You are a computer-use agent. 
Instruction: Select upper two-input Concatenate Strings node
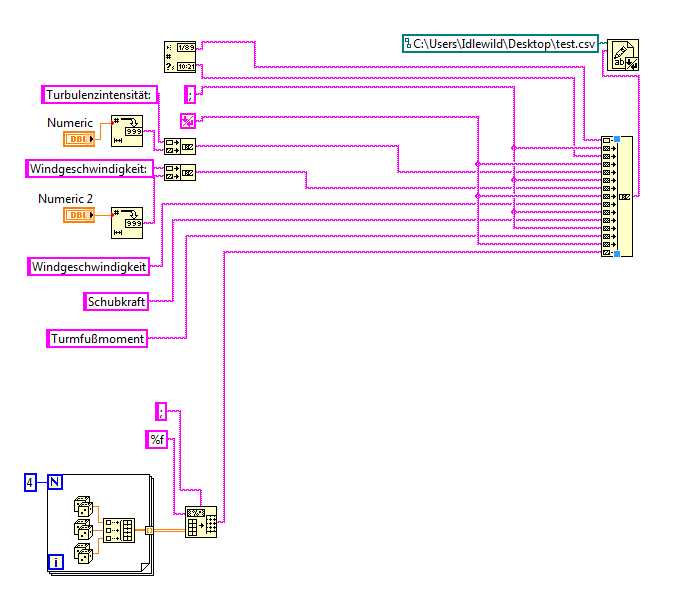coord(180,146)
